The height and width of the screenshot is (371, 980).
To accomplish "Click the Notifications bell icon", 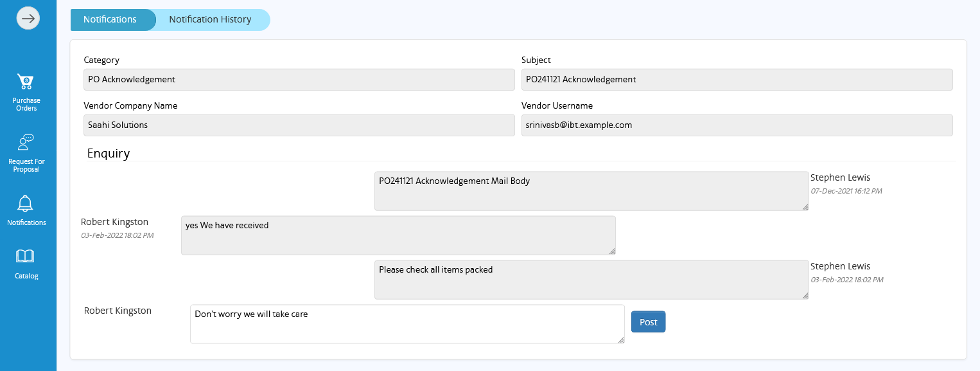I will (x=26, y=204).
